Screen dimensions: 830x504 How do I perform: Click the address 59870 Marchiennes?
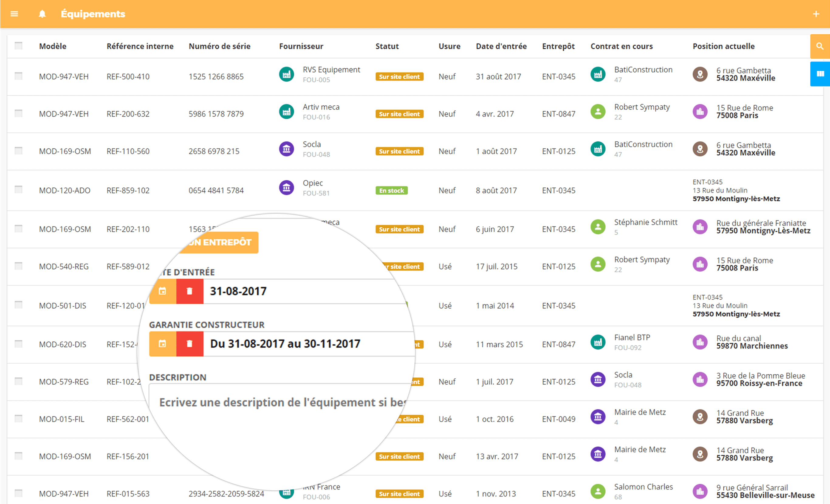752,346
